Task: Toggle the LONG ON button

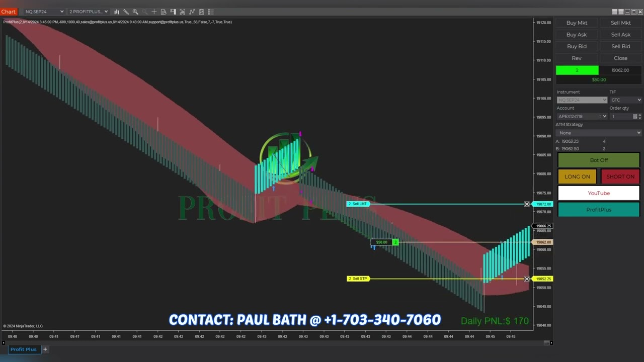Action: click(x=577, y=176)
